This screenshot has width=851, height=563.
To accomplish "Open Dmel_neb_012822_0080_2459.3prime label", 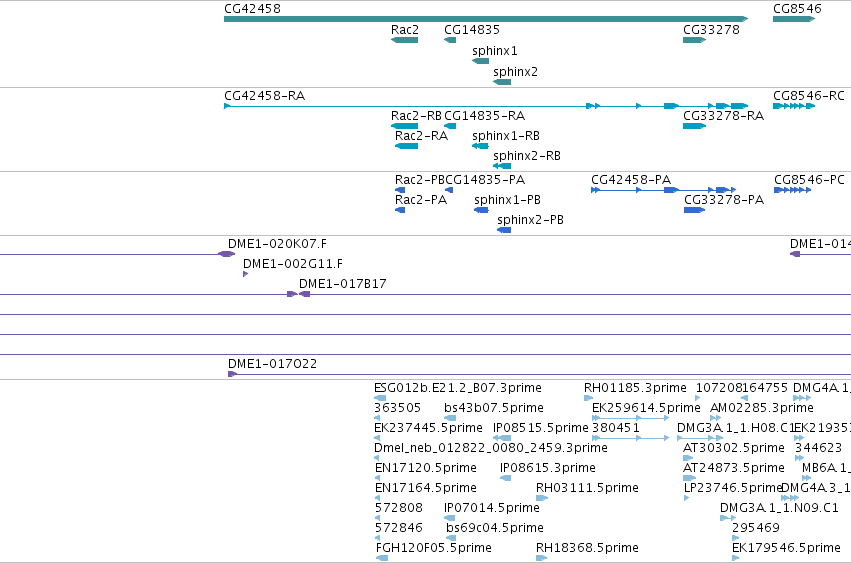I will [x=491, y=448].
